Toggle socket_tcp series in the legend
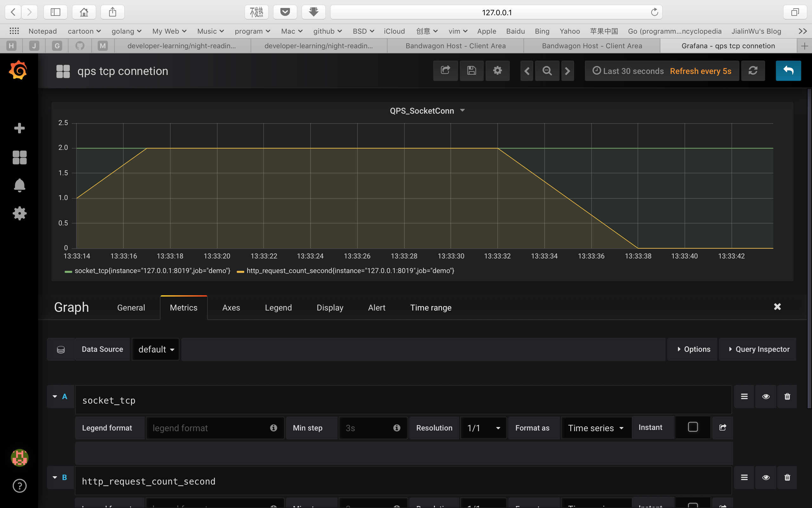The height and width of the screenshot is (508, 812). coord(152,271)
